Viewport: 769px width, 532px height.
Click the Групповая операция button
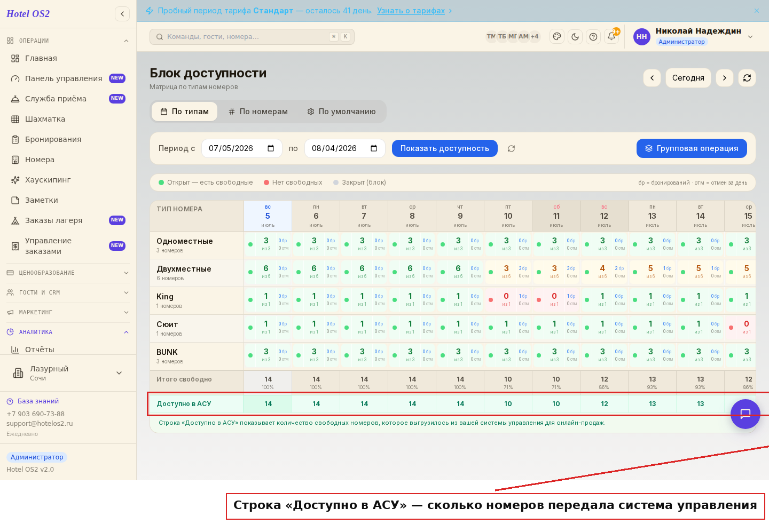tap(692, 148)
